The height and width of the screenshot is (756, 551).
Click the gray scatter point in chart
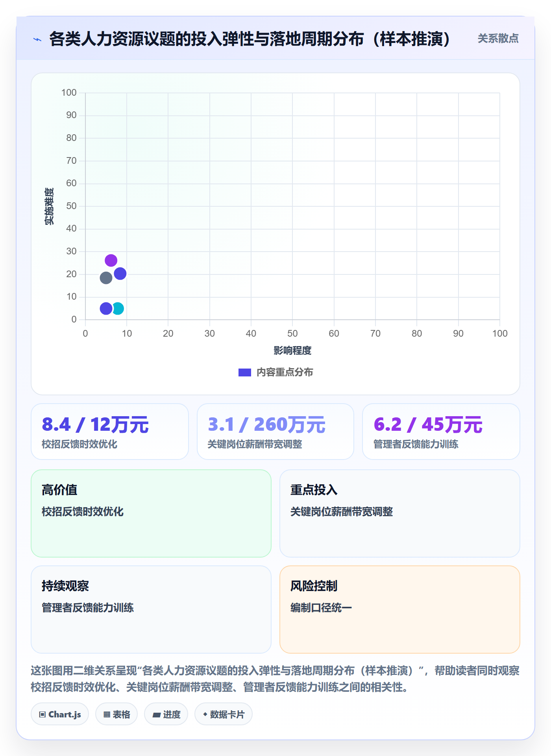pos(106,278)
